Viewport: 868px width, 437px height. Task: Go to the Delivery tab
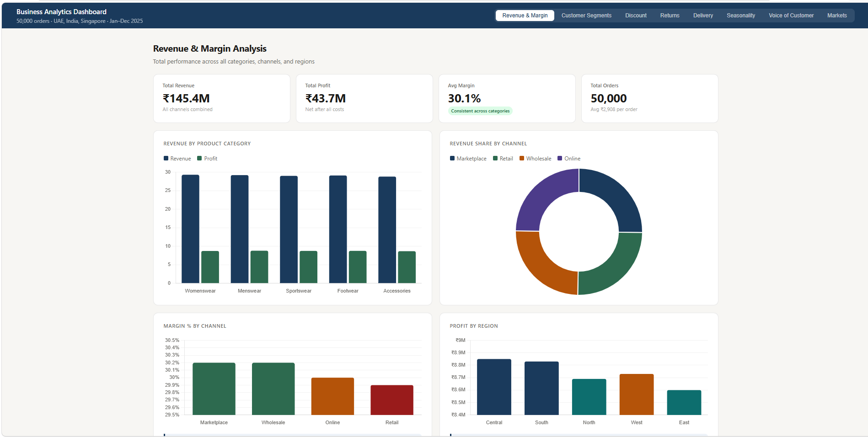pyautogui.click(x=703, y=16)
